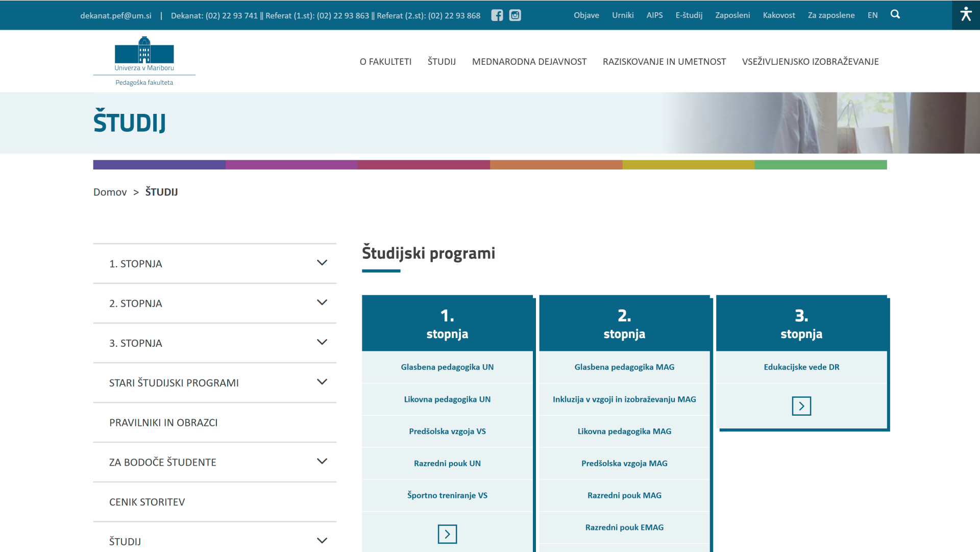The height and width of the screenshot is (552, 980).
Task: Expand the 1. STOPNJA sidebar section
Action: coord(322,263)
